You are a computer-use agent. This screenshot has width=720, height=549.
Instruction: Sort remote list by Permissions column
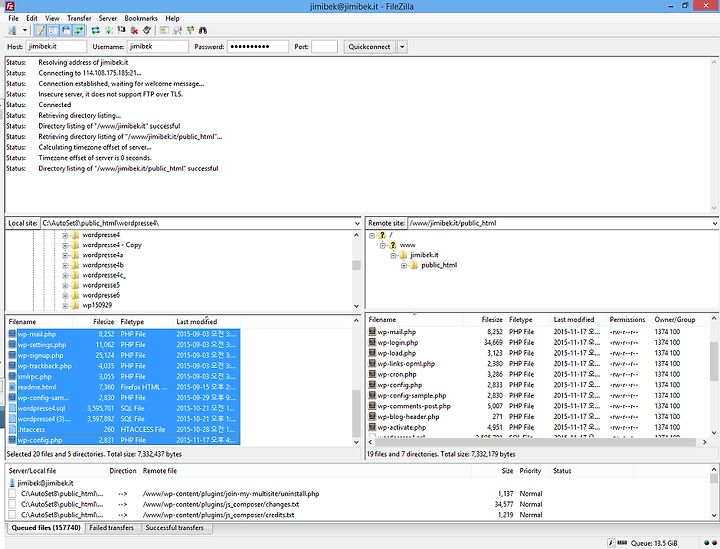[x=627, y=319]
